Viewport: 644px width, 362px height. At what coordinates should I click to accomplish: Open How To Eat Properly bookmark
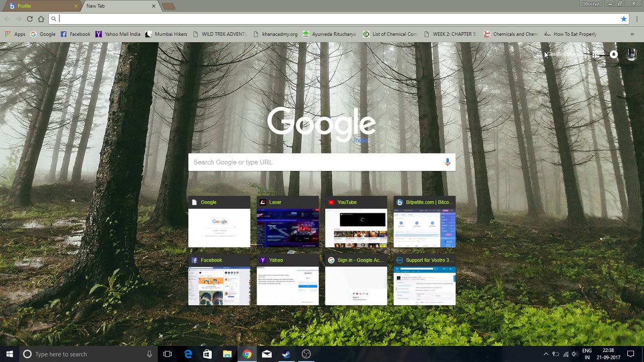point(570,34)
